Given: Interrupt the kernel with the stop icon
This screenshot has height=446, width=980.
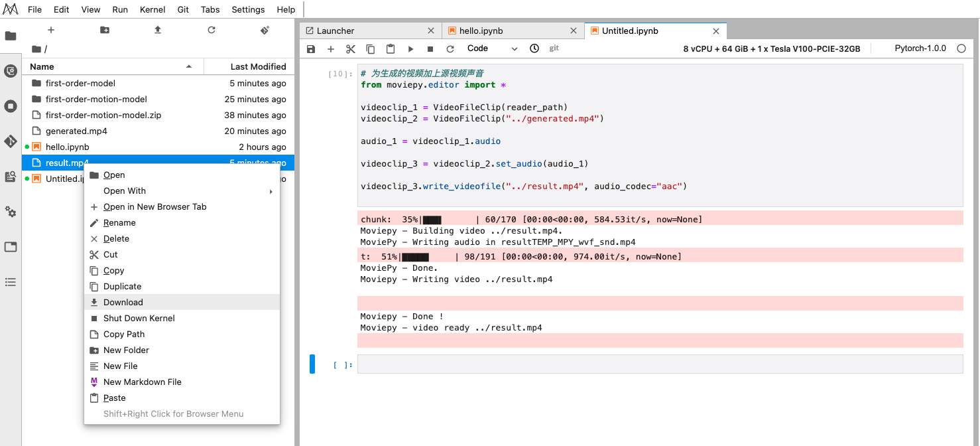Looking at the screenshot, I should point(430,49).
